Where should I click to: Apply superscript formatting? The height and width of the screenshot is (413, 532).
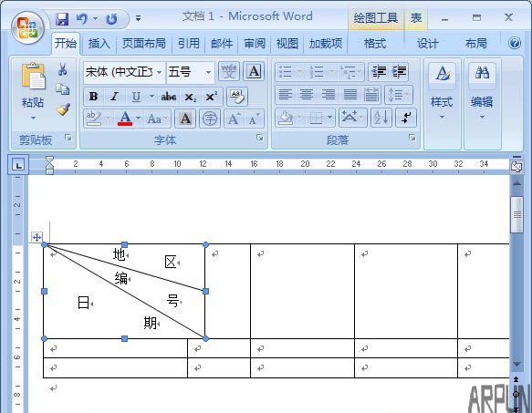click(x=212, y=97)
